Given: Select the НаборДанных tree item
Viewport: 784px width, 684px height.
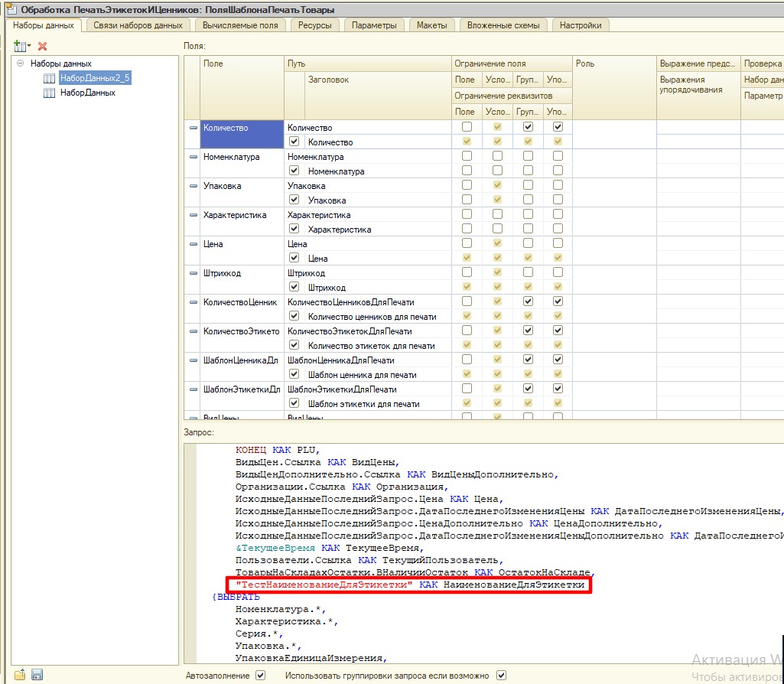Looking at the screenshot, I should [x=87, y=93].
